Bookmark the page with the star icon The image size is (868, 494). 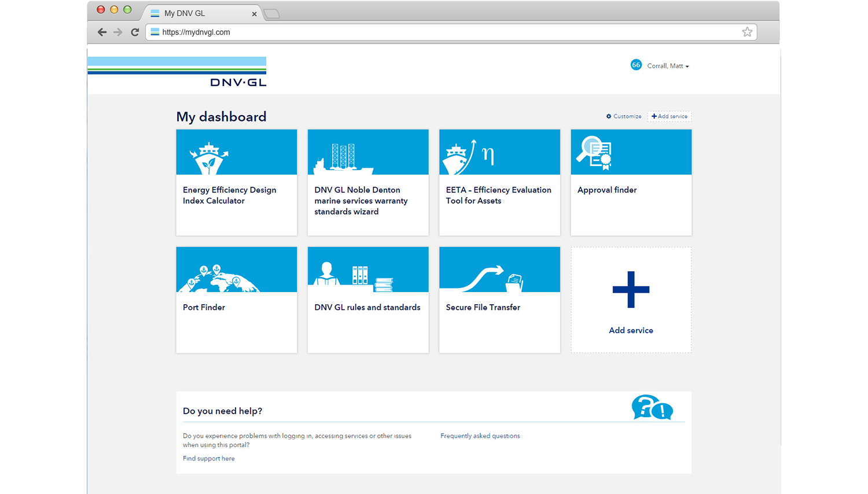click(747, 32)
